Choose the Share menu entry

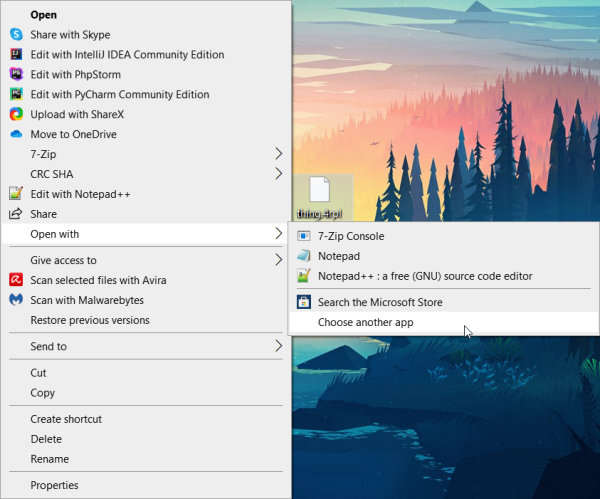click(x=146, y=214)
